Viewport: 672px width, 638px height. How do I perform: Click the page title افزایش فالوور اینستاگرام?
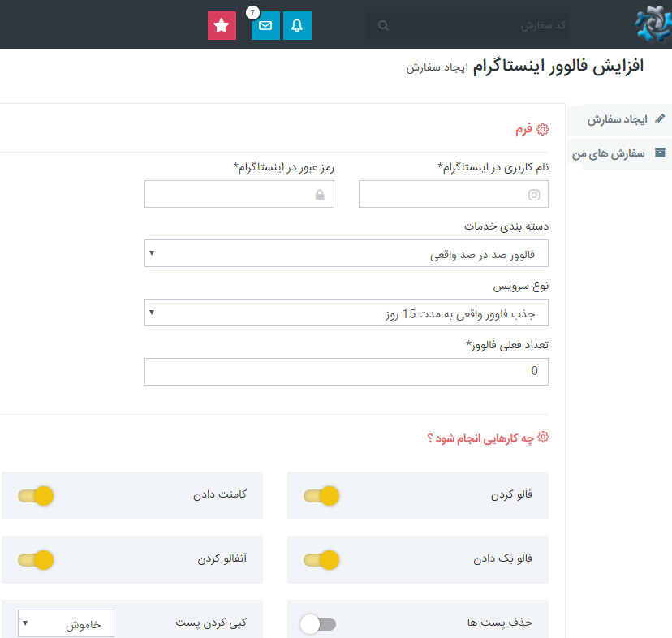click(558, 67)
